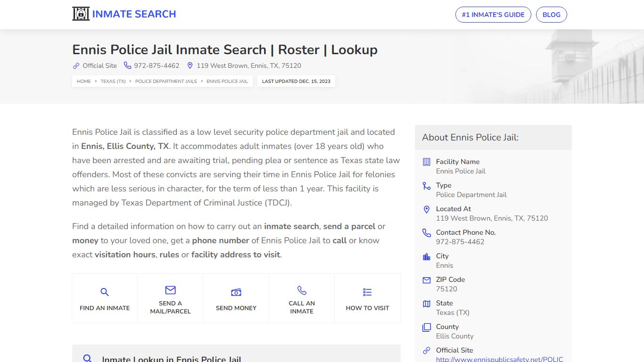This screenshot has height=362, width=644.
Task: Click the map icon beside State
Action: pyautogui.click(x=427, y=304)
